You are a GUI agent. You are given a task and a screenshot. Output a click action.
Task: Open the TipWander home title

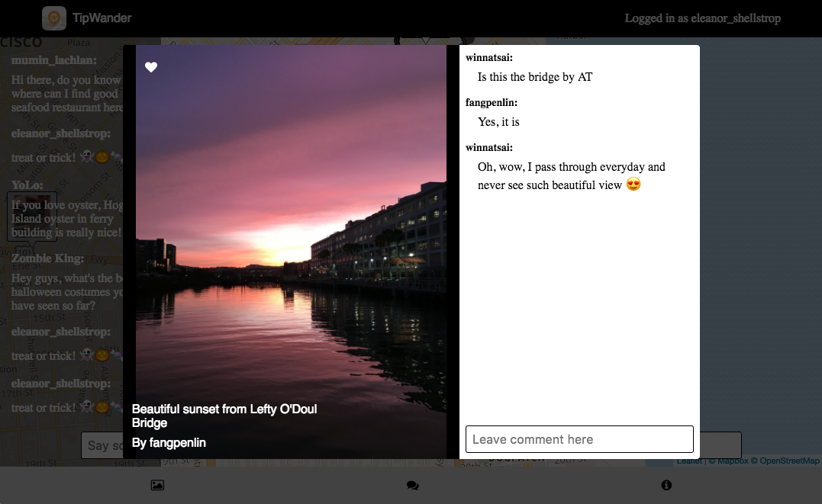point(102,18)
